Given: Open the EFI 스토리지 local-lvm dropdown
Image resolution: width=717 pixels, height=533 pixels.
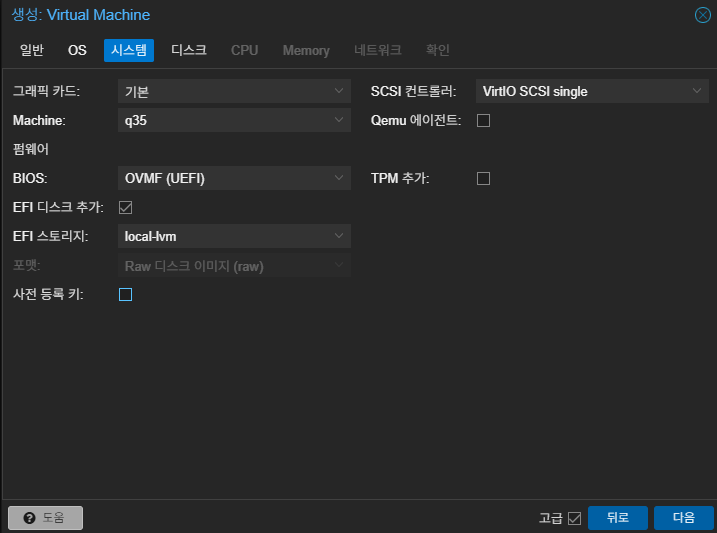Looking at the screenshot, I should (234, 236).
